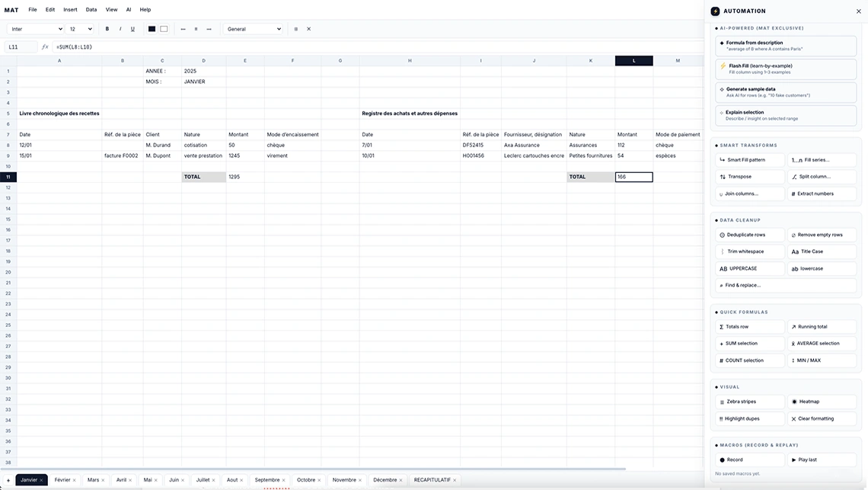Open the font size 12 dropdown
The image size is (868, 490).
tap(80, 29)
